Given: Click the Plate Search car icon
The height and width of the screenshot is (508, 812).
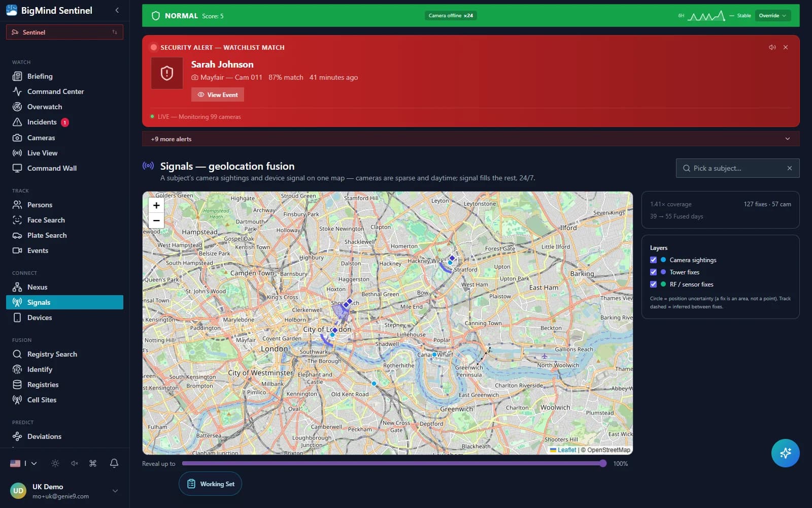Looking at the screenshot, I should point(17,235).
